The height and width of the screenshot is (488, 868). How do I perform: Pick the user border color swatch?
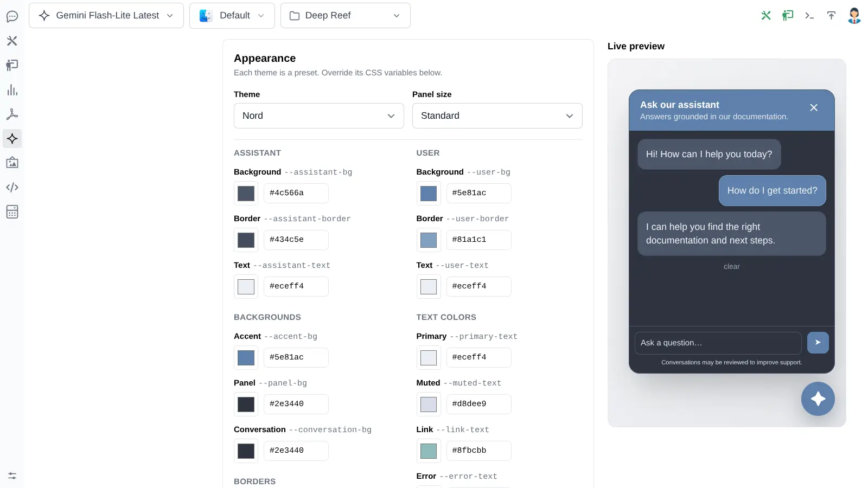[429, 240]
